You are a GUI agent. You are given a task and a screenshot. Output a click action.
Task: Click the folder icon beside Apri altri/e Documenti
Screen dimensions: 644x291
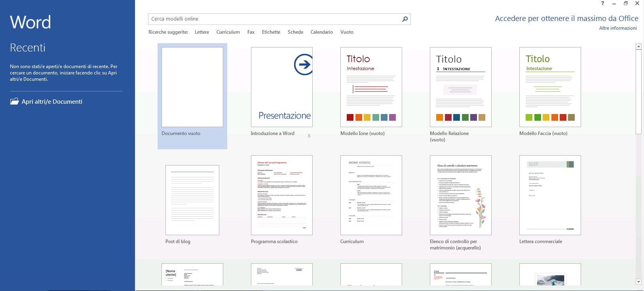pos(14,101)
